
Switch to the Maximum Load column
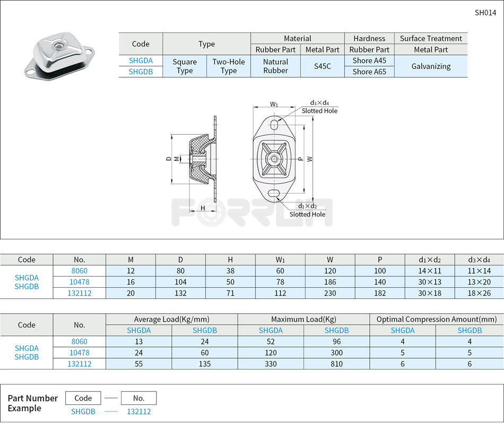point(303,319)
